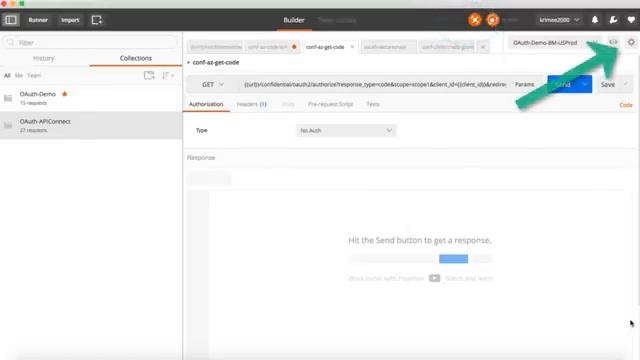Open the Save dropdown arrow
Viewport: 640px width, 360px height.
625,84
